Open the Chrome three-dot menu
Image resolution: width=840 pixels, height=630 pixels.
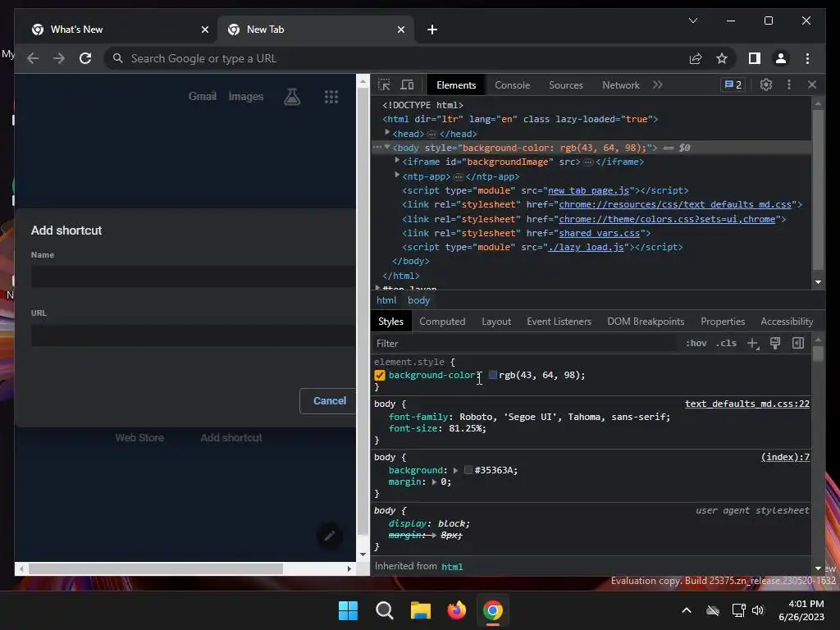click(807, 58)
